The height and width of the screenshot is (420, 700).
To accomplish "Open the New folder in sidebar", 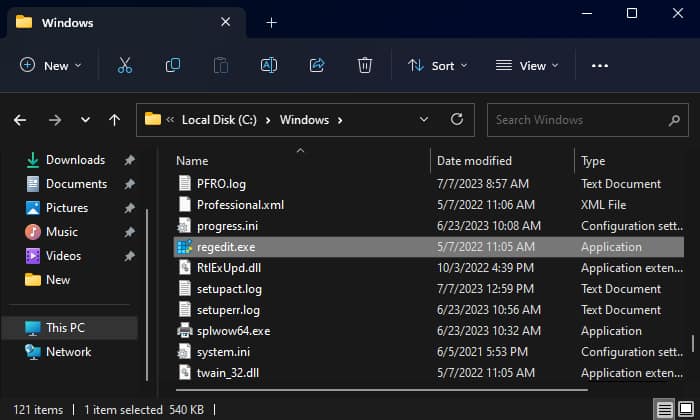I will click(58, 280).
